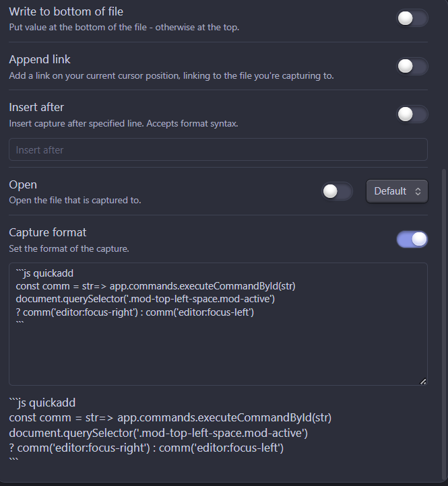Enable the Open captured file toggle
Image resolution: width=448 pixels, height=486 pixels.
coord(337,191)
